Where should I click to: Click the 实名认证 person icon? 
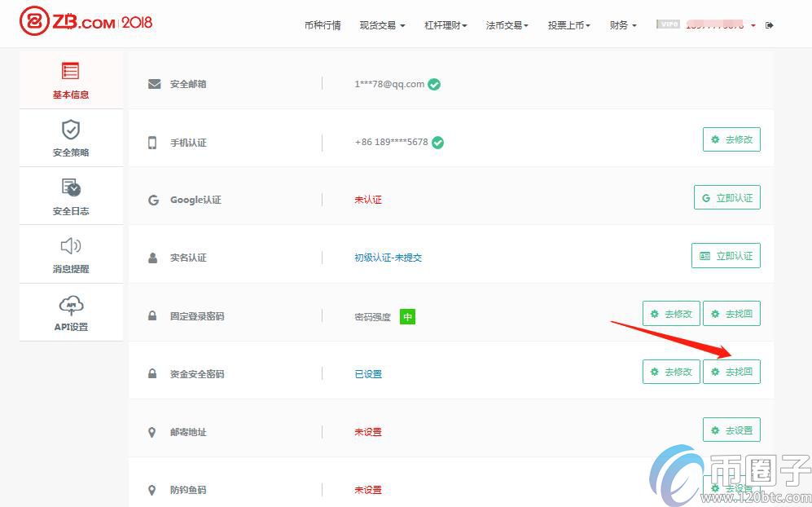pyautogui.click(x=153, y=258)
